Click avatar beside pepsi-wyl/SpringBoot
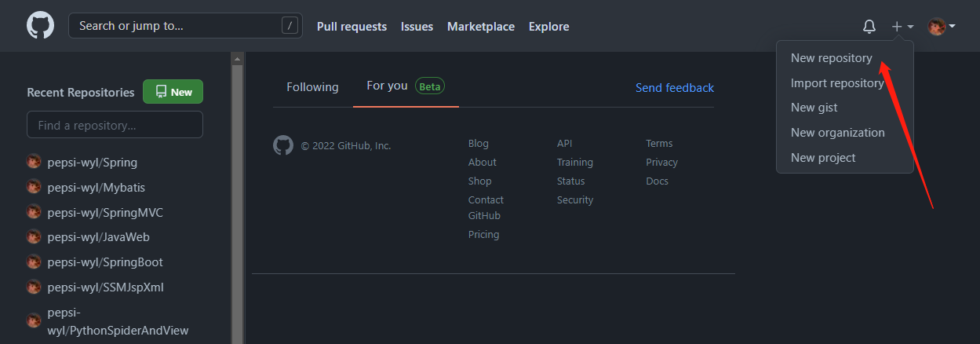 (34, 262)
